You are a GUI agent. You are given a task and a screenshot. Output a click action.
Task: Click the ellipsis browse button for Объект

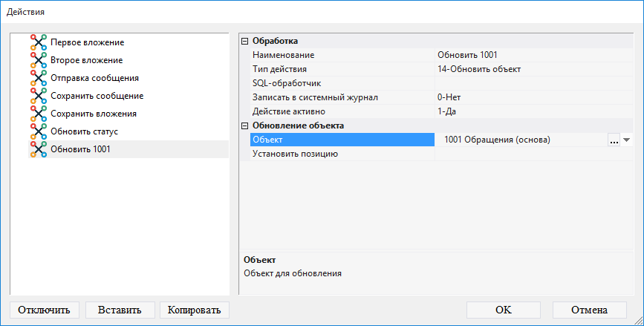pos(614,140)
